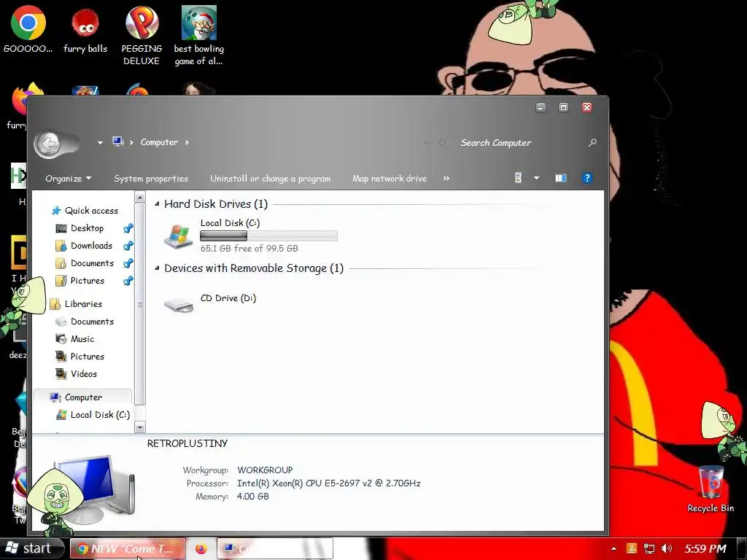Open the Google Chrome desktop shortcut
This screenshot has height=560, width=747.
click(x=28, y=28)
